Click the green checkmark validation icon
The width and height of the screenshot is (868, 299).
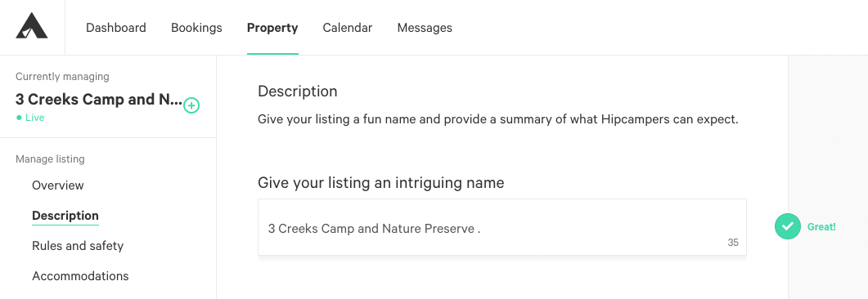[787, 226]
